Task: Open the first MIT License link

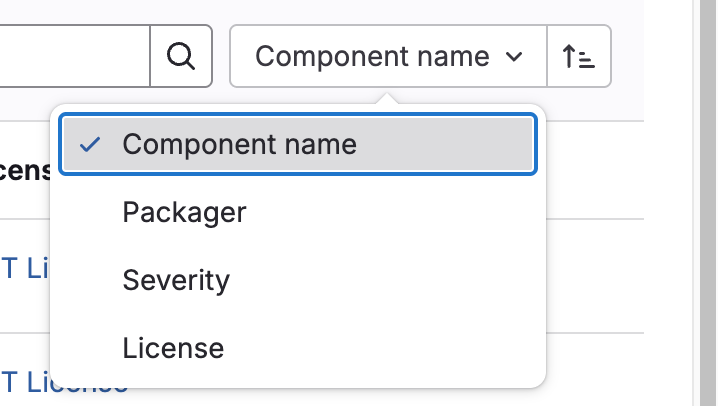Action: coord(24,270)
